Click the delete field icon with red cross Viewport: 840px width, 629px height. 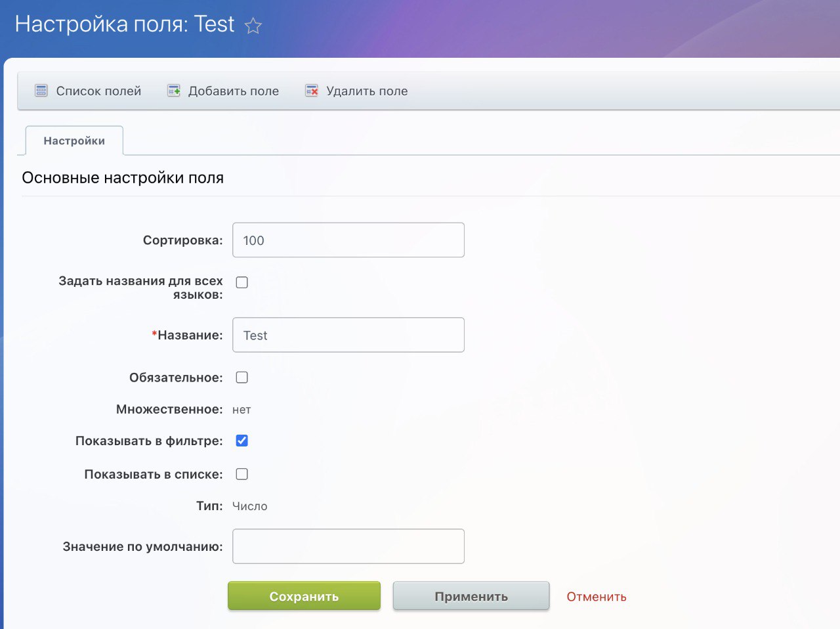pyautogui.click(x=312, y=91)
